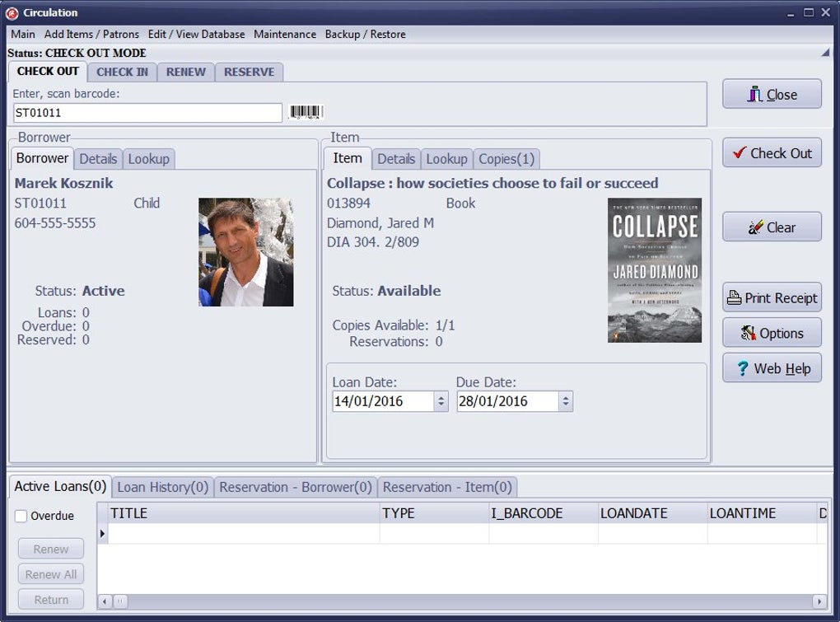Click the TYPE column header
Screen dimensions: 840x622
coord(435,513)
